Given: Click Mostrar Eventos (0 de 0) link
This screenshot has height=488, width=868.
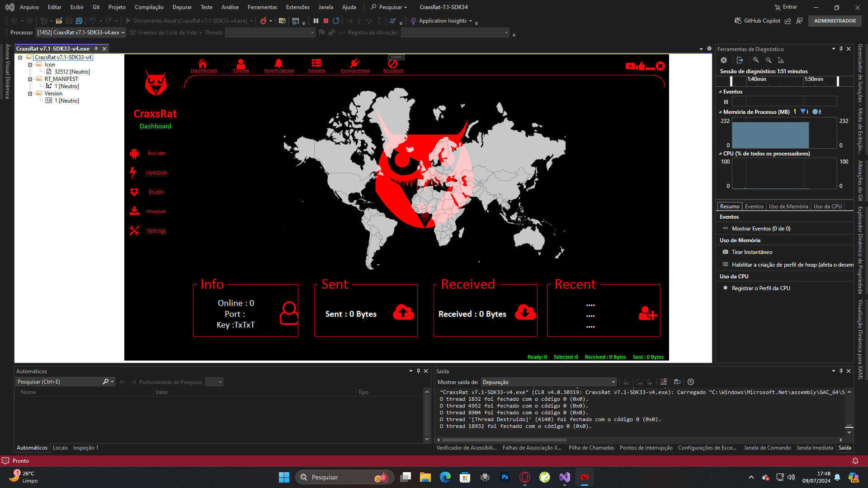Looking at the screenshot, I should [x=761, y=229].
